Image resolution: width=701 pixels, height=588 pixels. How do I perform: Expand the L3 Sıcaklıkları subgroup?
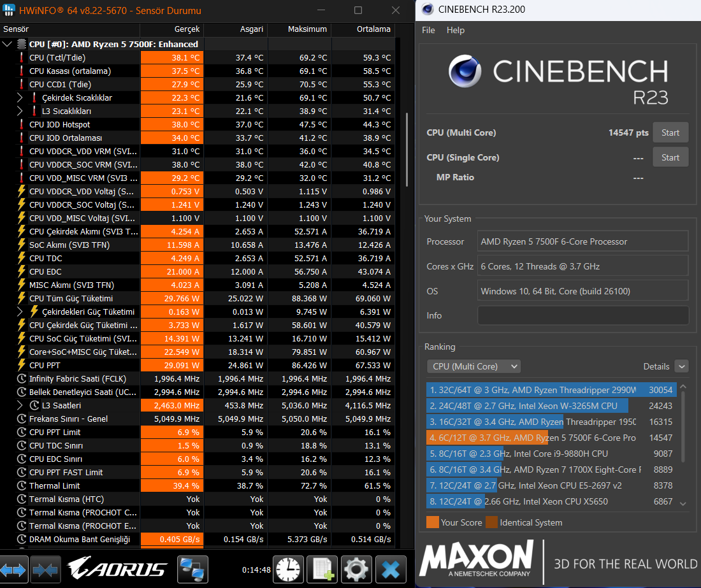point(20,111)
